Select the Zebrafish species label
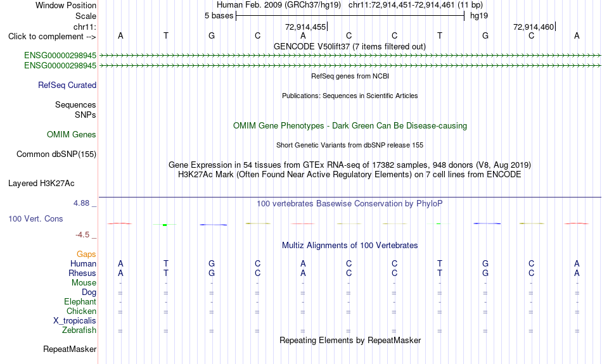Viewport: 602px width, 364px height. pos(79,330)
